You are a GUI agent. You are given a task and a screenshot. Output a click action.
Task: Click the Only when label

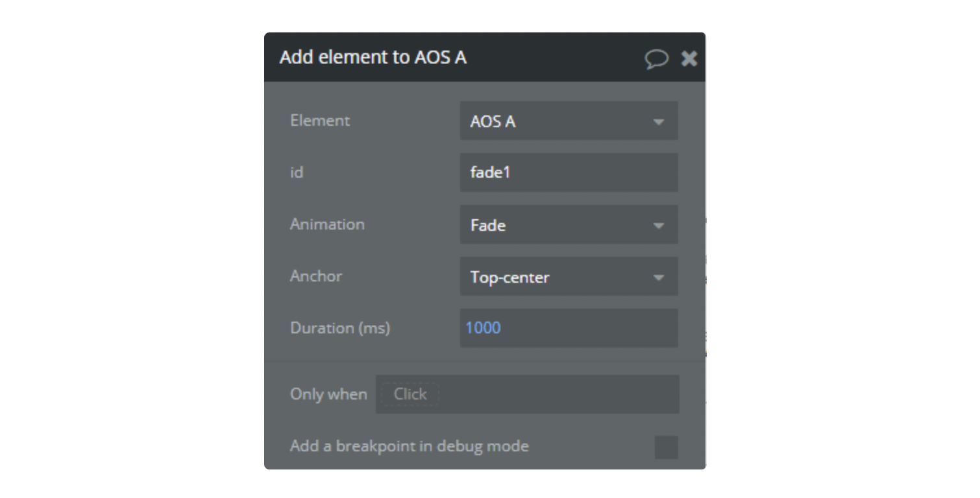(x=328, y=394)
